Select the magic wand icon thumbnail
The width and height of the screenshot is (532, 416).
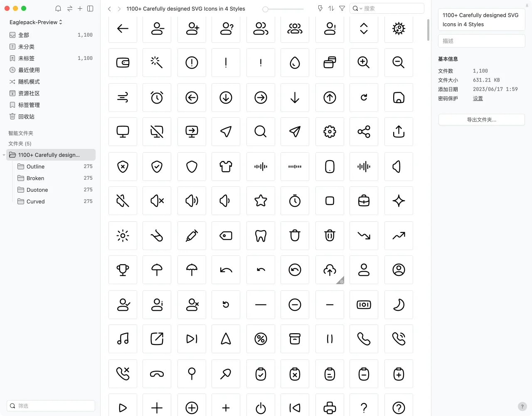[157, 62]
